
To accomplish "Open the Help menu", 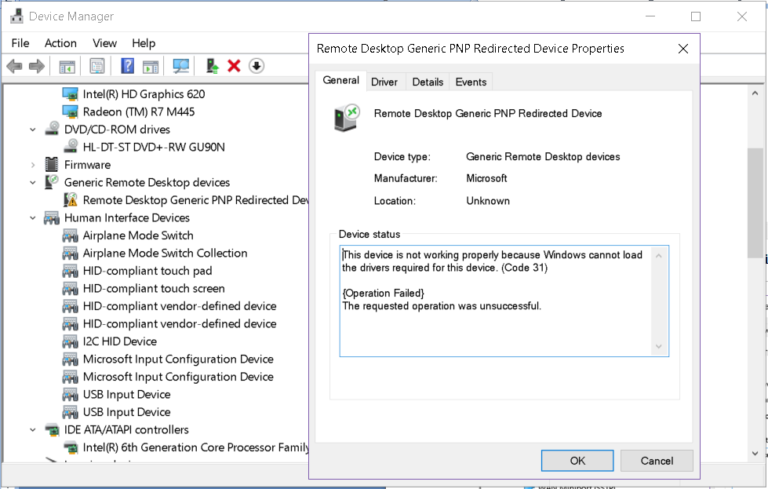I will pos(144,43).
